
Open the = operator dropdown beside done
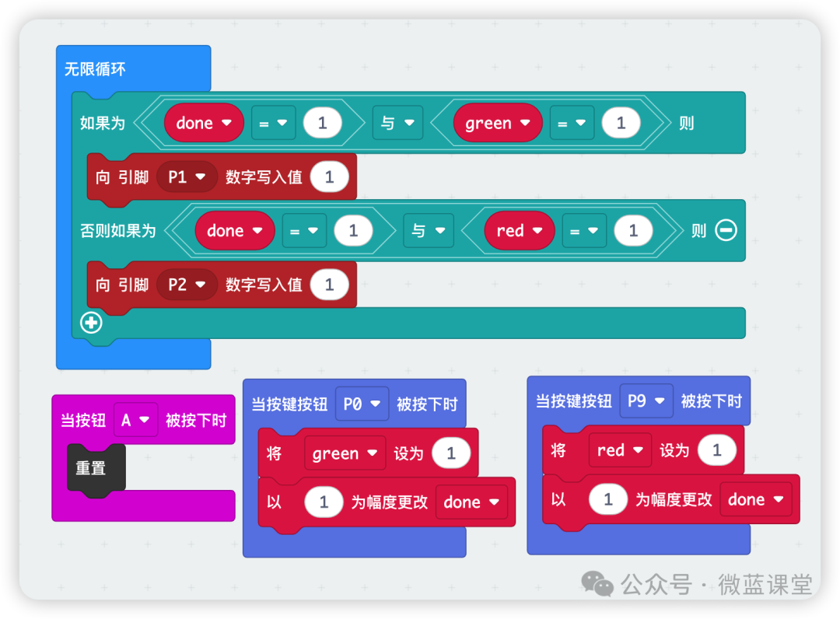pyautogui.click(x=273, y=123)
